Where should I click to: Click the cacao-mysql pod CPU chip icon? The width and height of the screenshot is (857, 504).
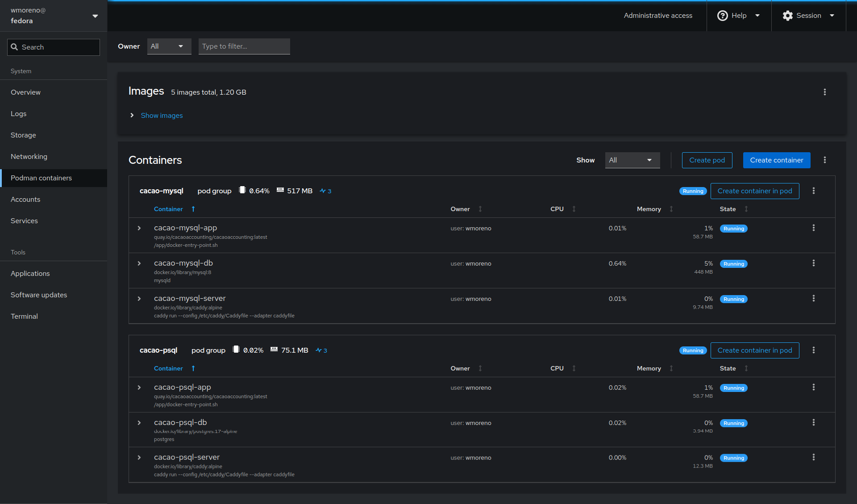(242, 190)
